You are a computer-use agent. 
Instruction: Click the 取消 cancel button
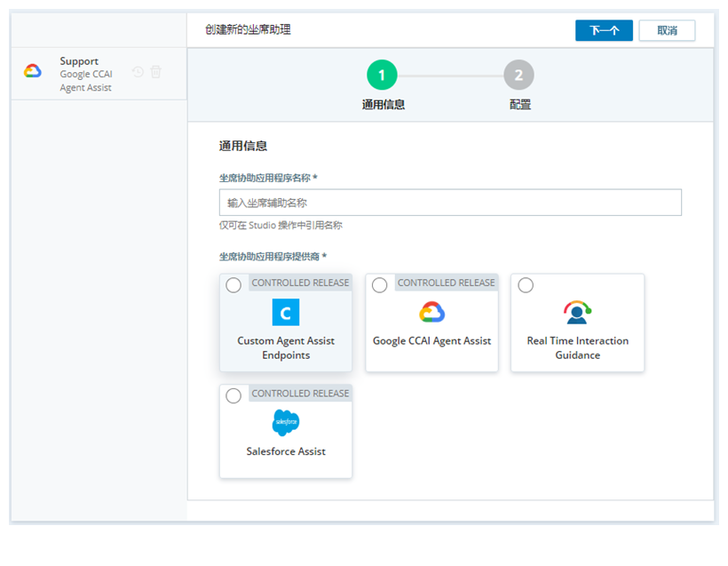pyautogui.click(x=667, y=31)
